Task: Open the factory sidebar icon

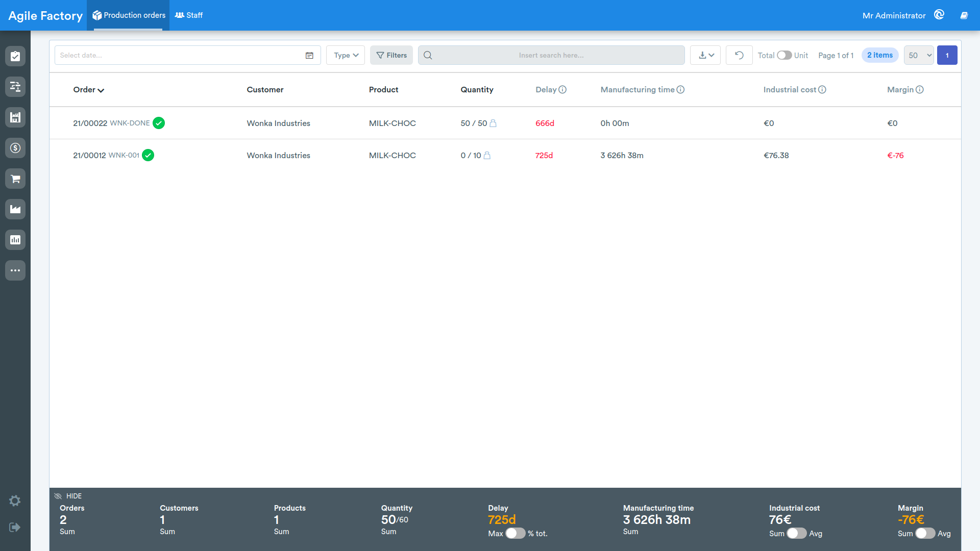Action: 15,209
